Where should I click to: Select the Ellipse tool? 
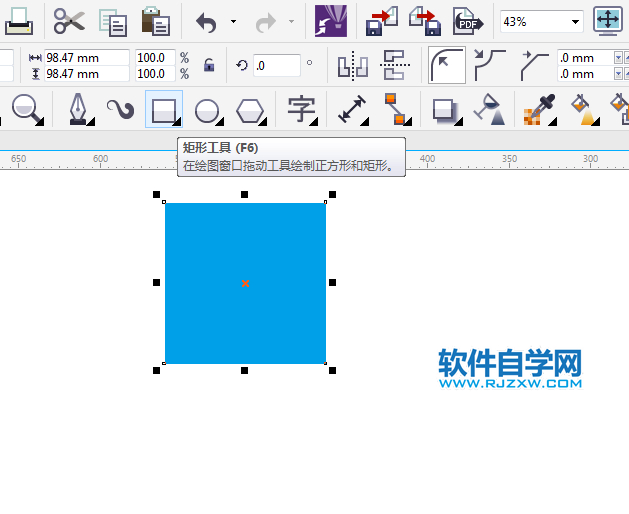coord(208,110)
